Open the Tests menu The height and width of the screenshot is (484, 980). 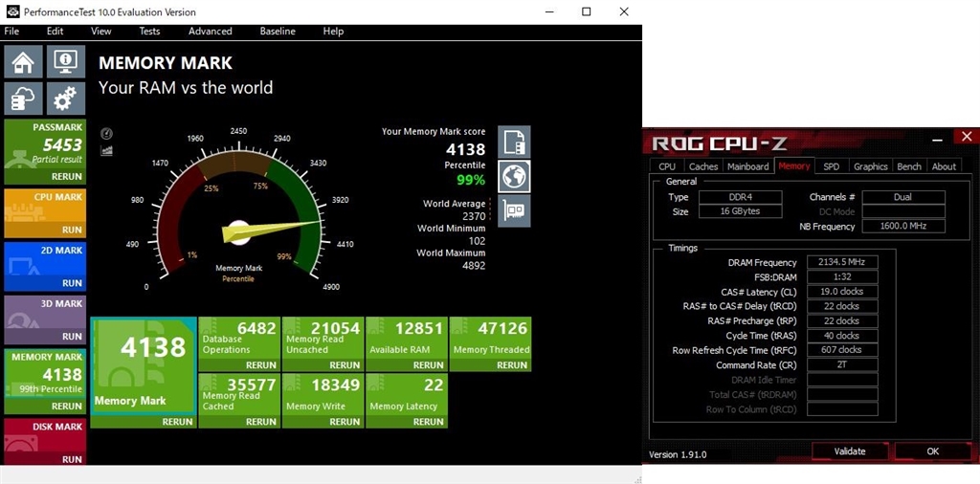tap(149, 32)
